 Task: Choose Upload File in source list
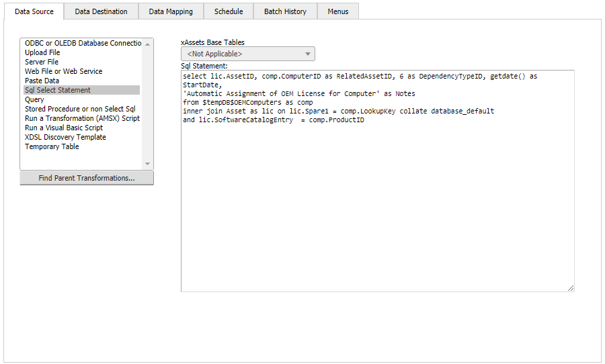click(x=82, y=52)
